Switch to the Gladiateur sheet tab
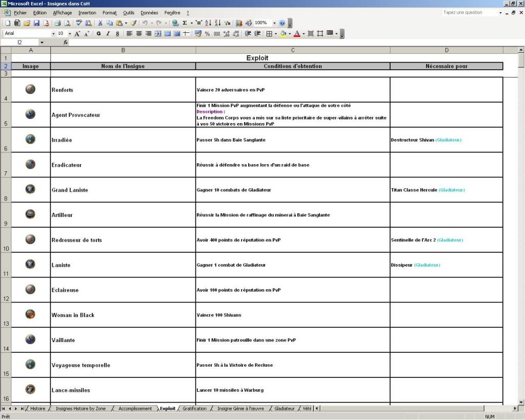Image resolution: width=525 pixels, height=420 pixels. point(284,408)
